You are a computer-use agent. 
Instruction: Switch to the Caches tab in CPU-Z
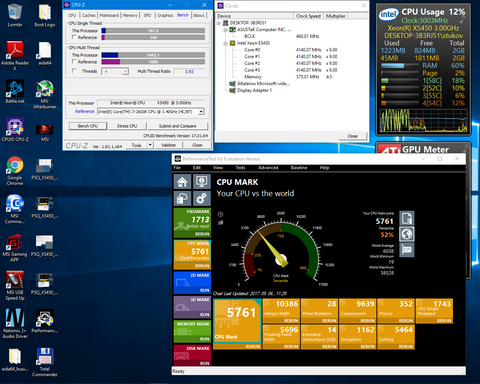point(88,15)
